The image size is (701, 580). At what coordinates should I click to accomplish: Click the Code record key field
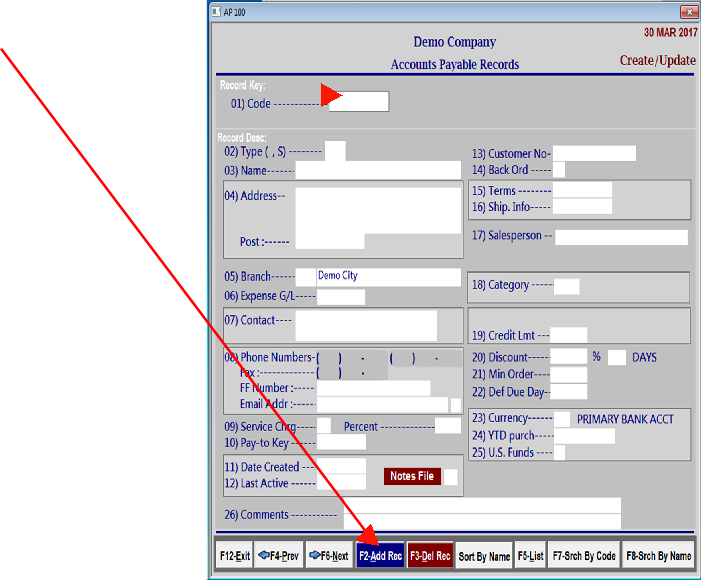tap(359, 102)
